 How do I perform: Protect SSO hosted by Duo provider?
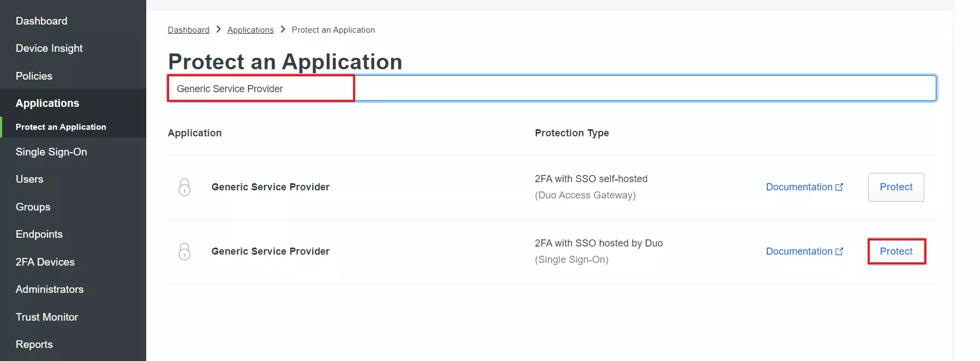896,251
